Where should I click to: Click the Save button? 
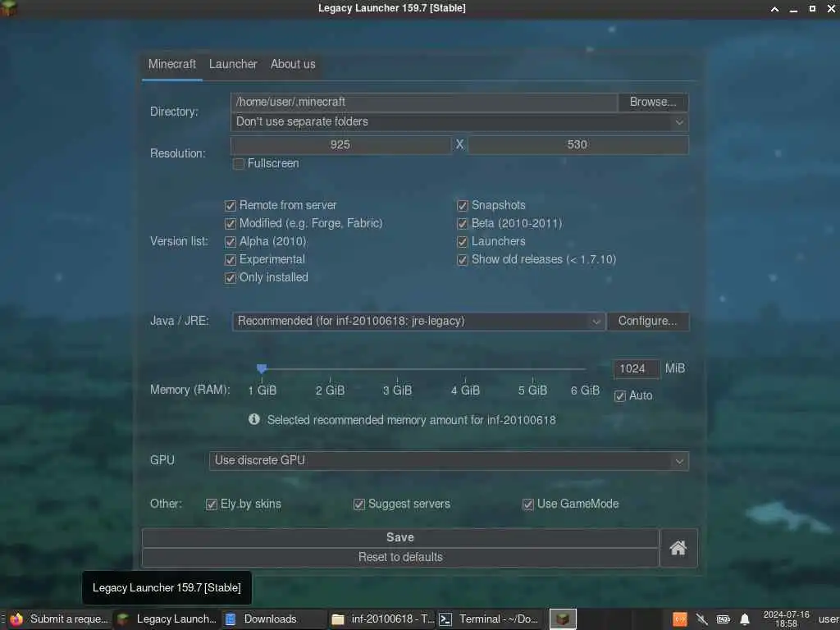(400, 538)
